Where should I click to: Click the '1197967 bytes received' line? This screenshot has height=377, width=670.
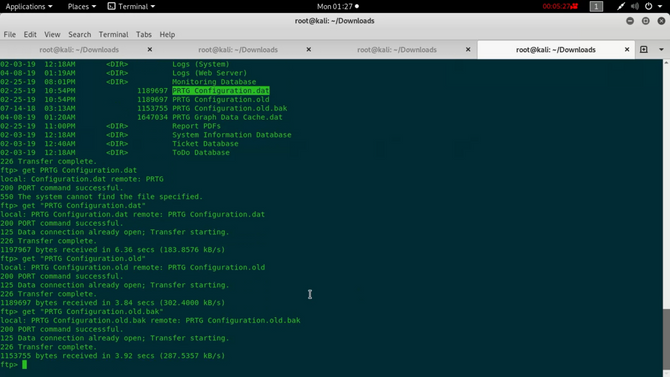point(112,250)
